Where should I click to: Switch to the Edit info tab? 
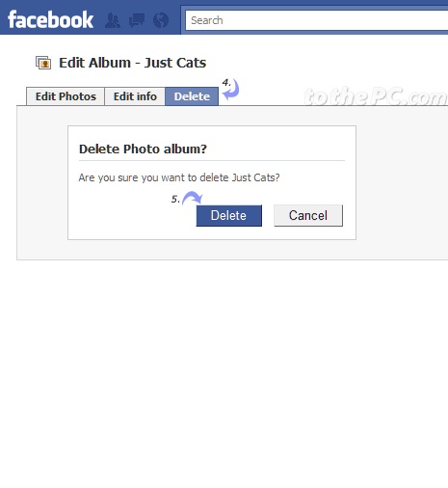(135, 96)
